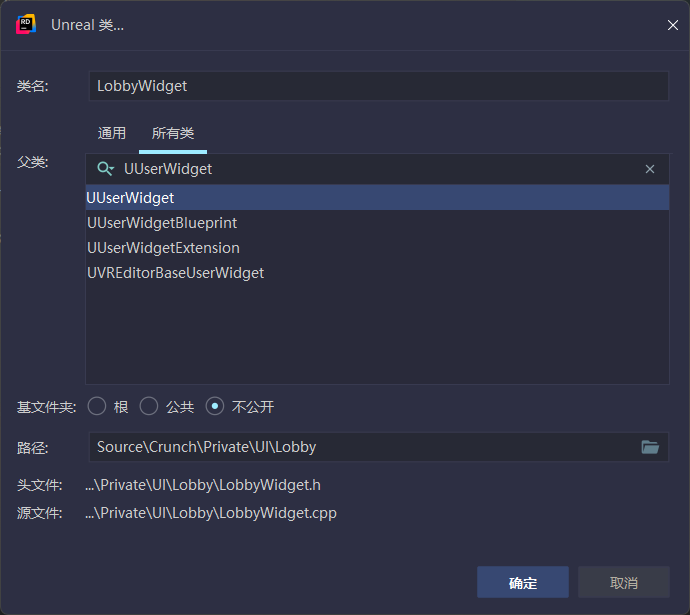Click the 基文件夹 label

click(46, 407)
